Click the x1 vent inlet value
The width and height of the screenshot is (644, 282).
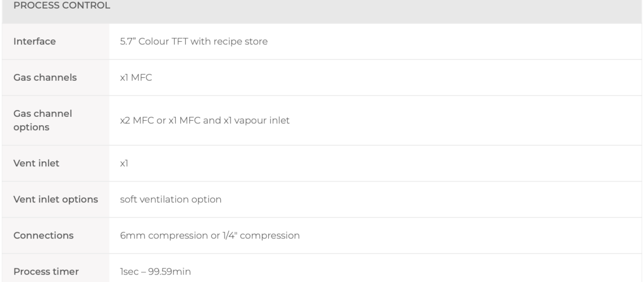coord(124,163)
